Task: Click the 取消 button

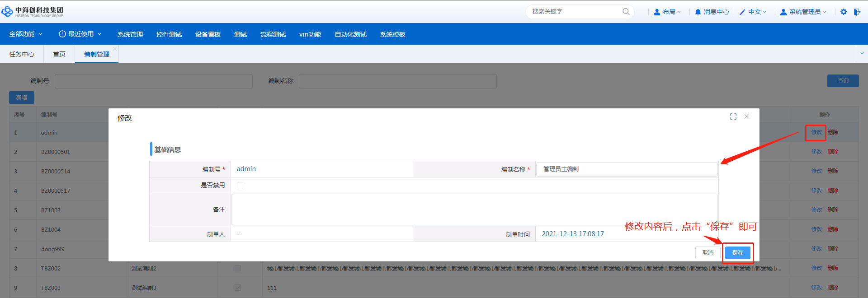Action: pos(708,253)
